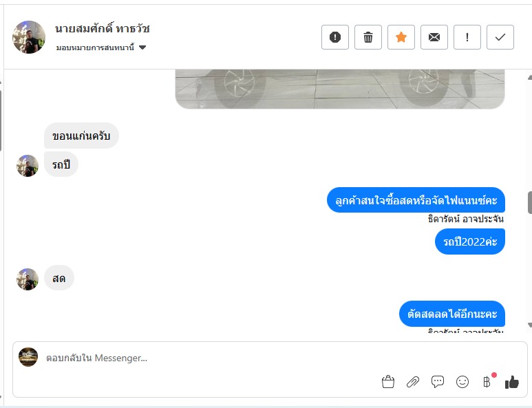This screenshot has height=408, width=532.
Task: Open the shopping bag products icon
Action: [x=388, y=382]
